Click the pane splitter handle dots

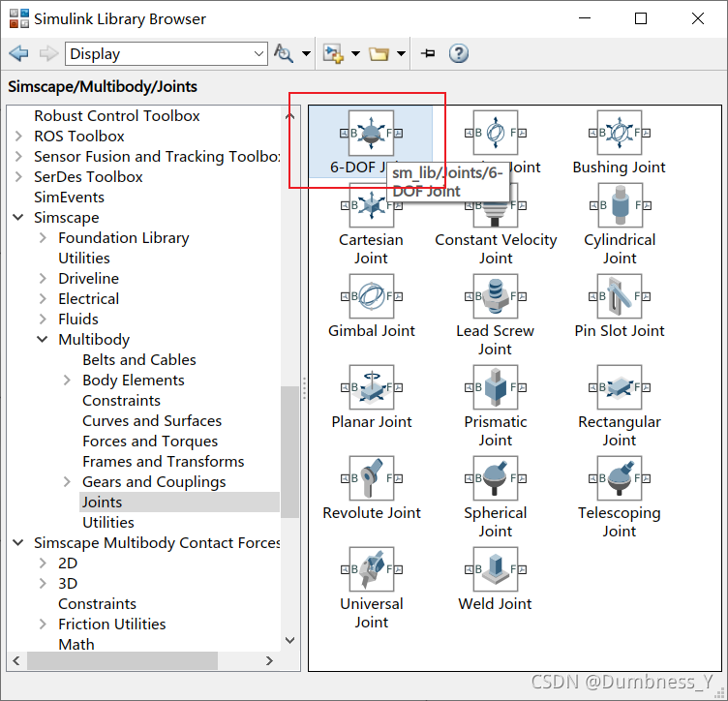pos(304,388)
